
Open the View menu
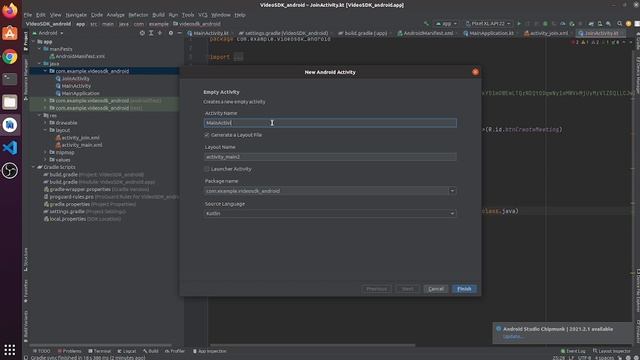click(x=56, y=15)
